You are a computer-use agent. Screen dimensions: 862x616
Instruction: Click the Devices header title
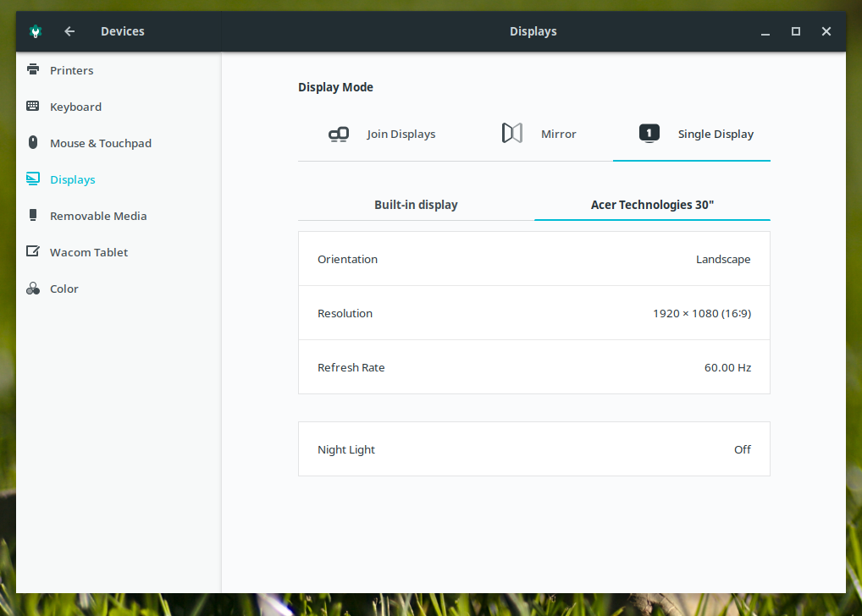click(123, 31)
